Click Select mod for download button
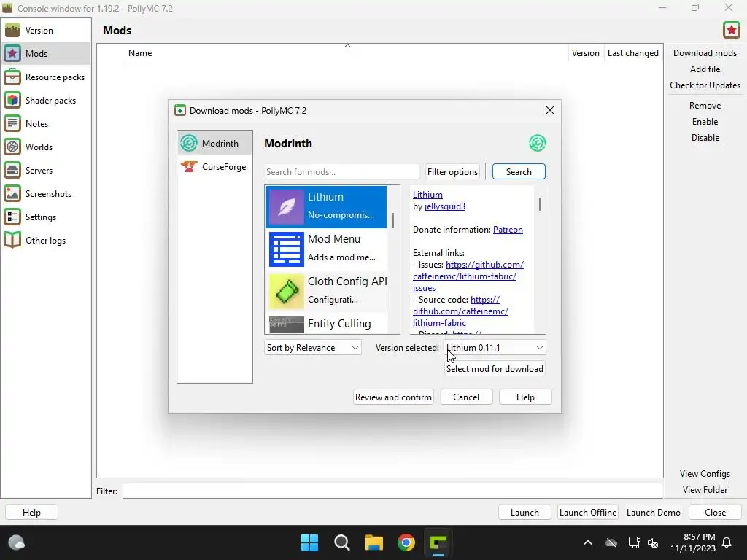This screenshot has width=747, height=560. [x=495, y=368]
